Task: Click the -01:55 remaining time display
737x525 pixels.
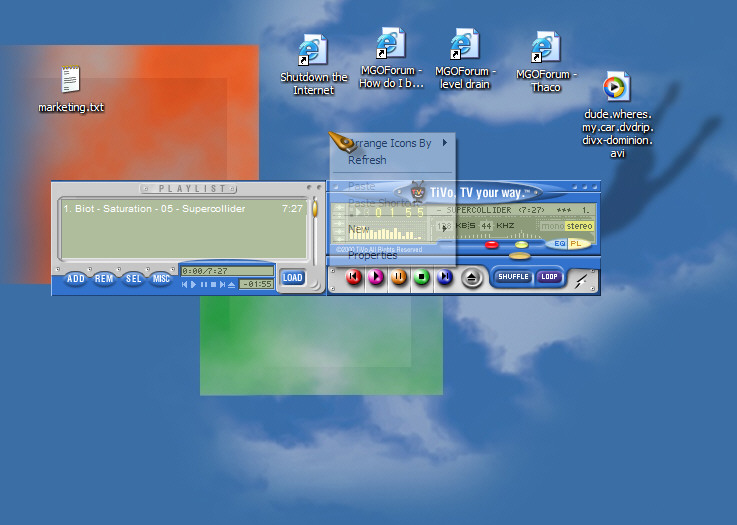Action: point(256,284)
